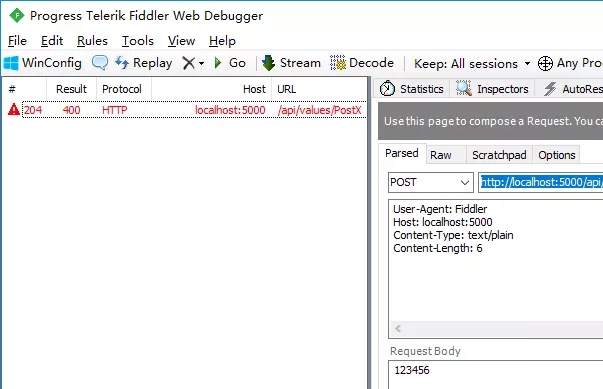Select the Options composer tab

(557, 155)
